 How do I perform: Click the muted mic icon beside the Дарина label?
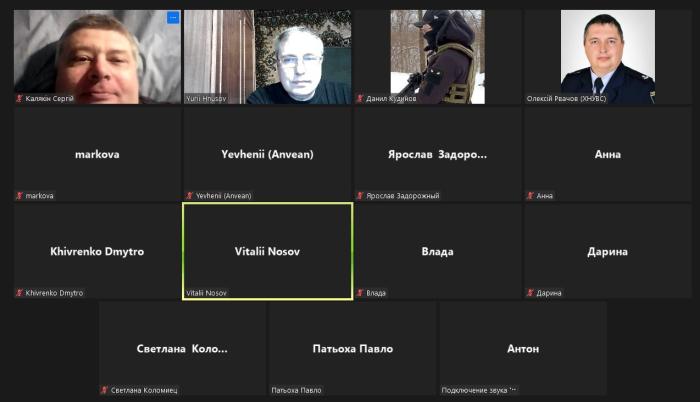click(530, 293)
